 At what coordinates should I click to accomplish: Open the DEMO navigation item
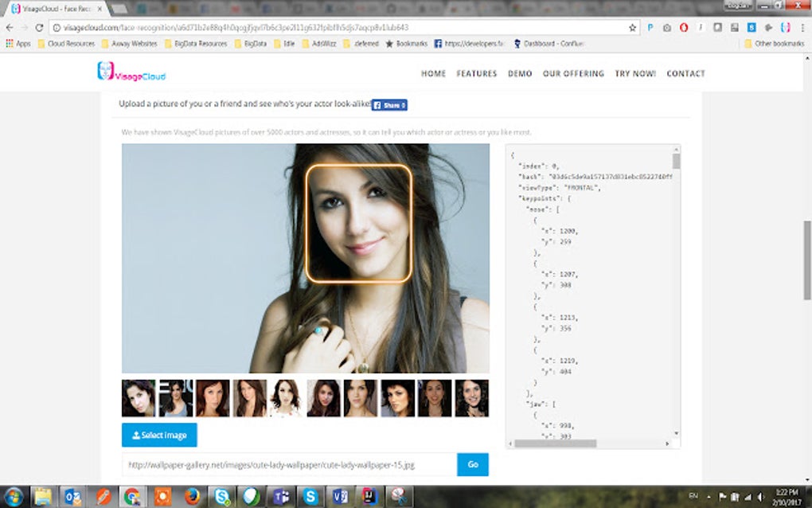point(520,73)
